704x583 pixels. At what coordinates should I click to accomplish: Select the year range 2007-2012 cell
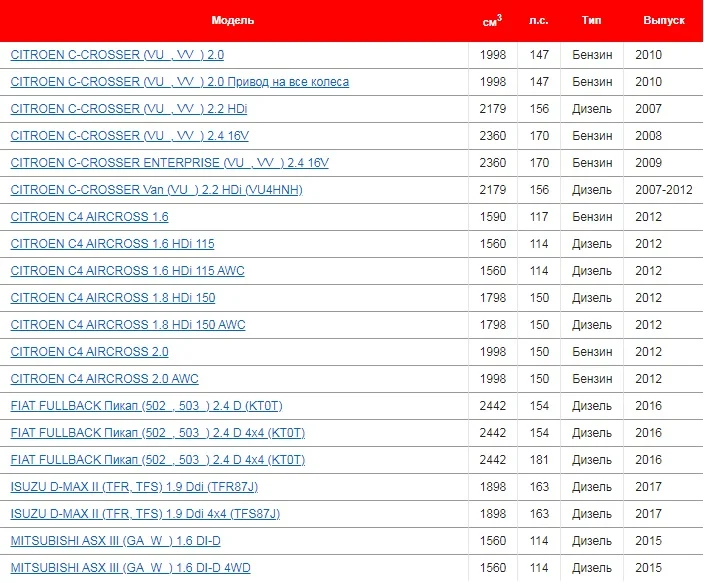pos(664,190)
